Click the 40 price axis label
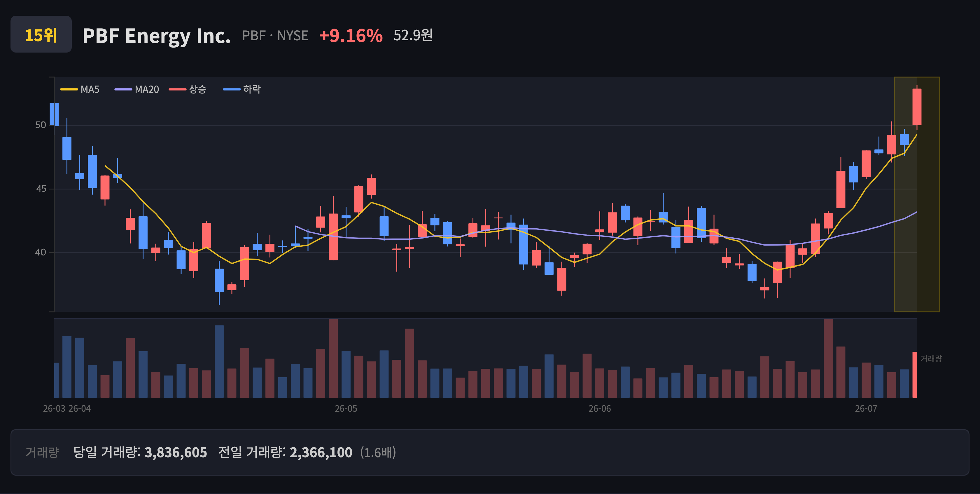 (40, 253)
